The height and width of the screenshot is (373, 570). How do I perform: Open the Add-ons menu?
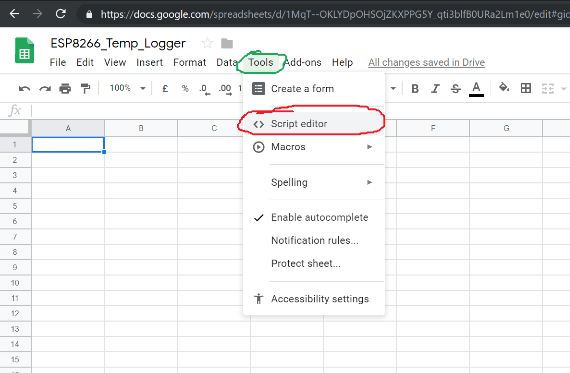tap(303, 63)
